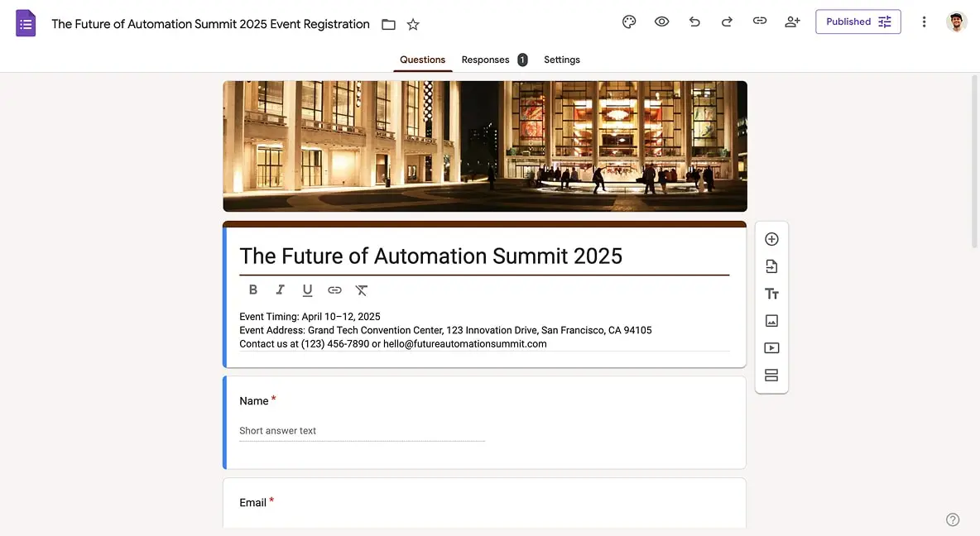Screen dimensions: 980x536
Task: Add a title and description block
Action: [x=771, y=293]
